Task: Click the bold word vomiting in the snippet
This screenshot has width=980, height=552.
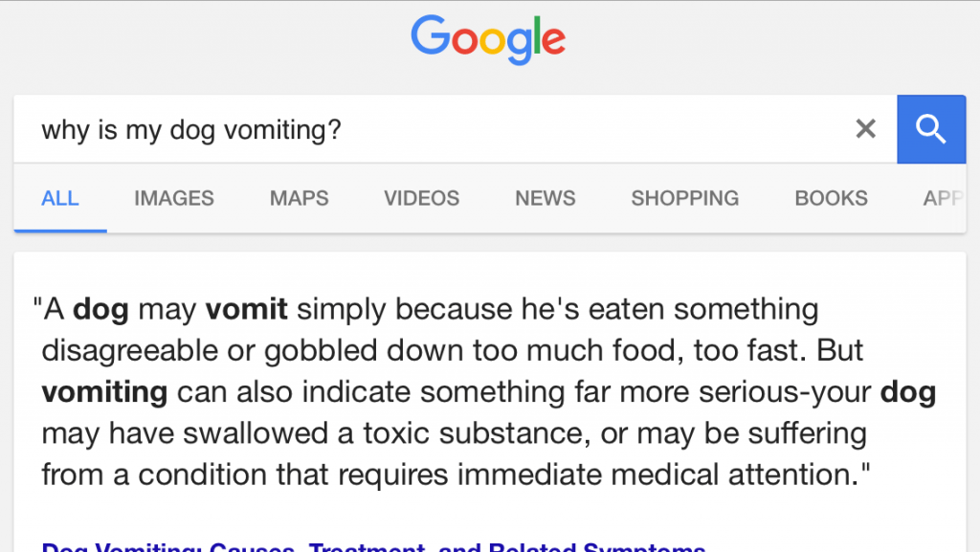Action: click(x=104, y=393)
